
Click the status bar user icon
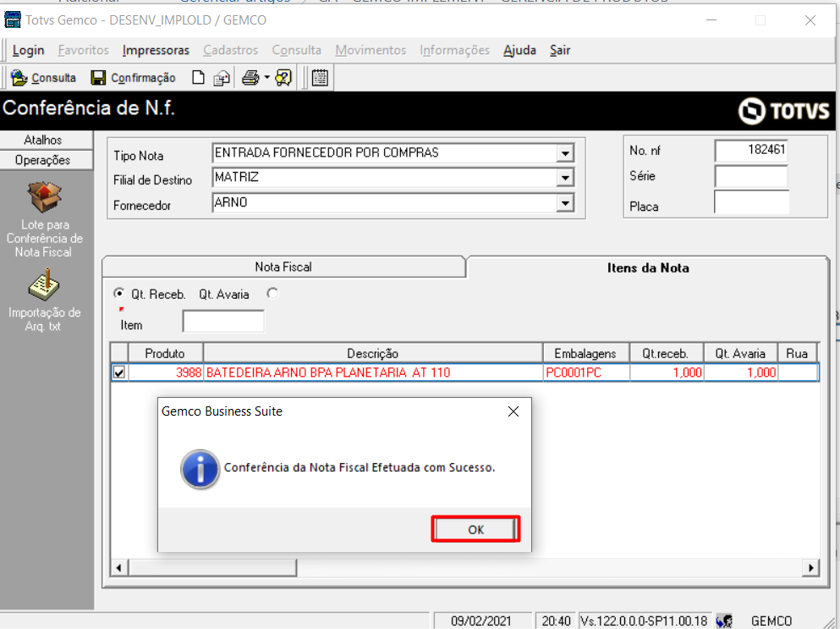[x=724, y=621]
